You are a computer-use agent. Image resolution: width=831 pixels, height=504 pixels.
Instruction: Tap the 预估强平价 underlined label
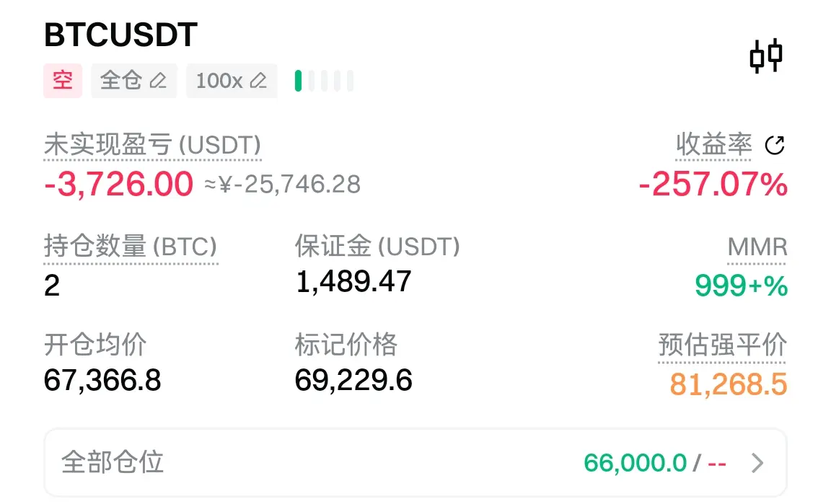click(722, 345)
